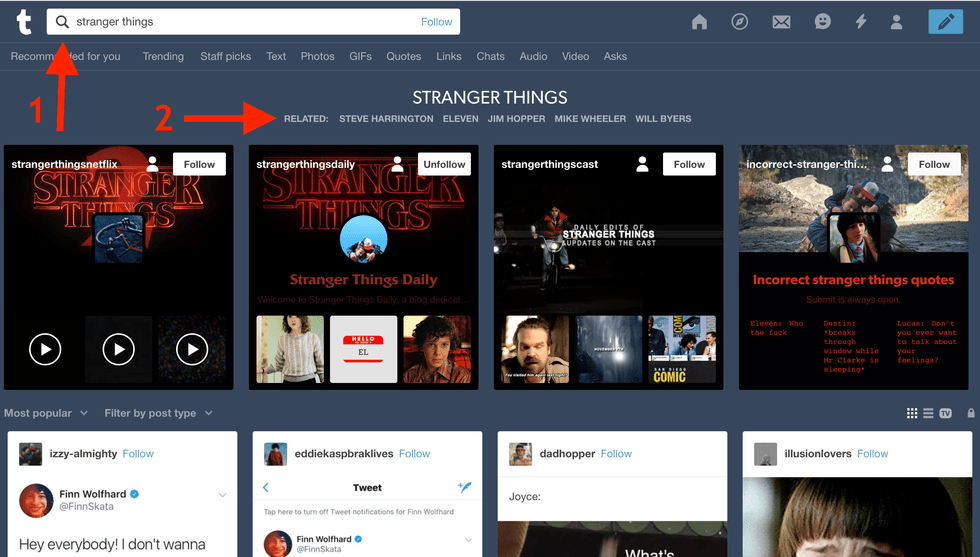The height and width of the screenshot is (557, 980).
Task: Open the related tag Steve Harrington
Action: point(386,119)
